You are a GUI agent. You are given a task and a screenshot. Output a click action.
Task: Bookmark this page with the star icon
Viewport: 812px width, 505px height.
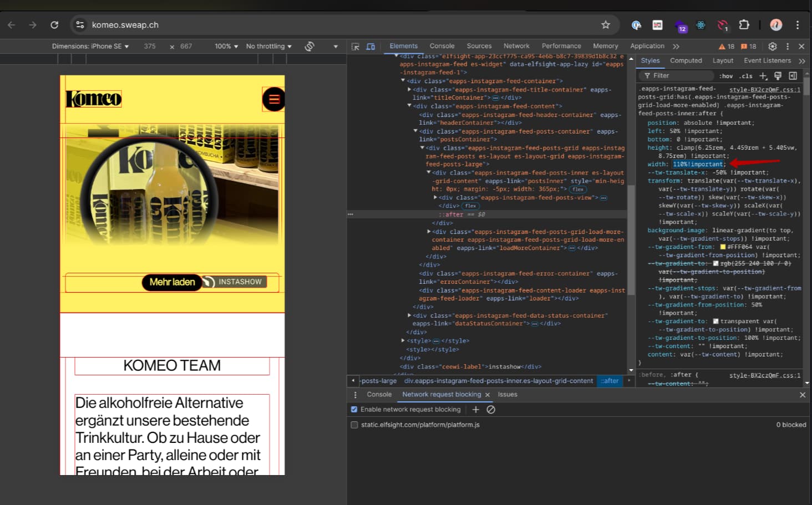(606, 25)
